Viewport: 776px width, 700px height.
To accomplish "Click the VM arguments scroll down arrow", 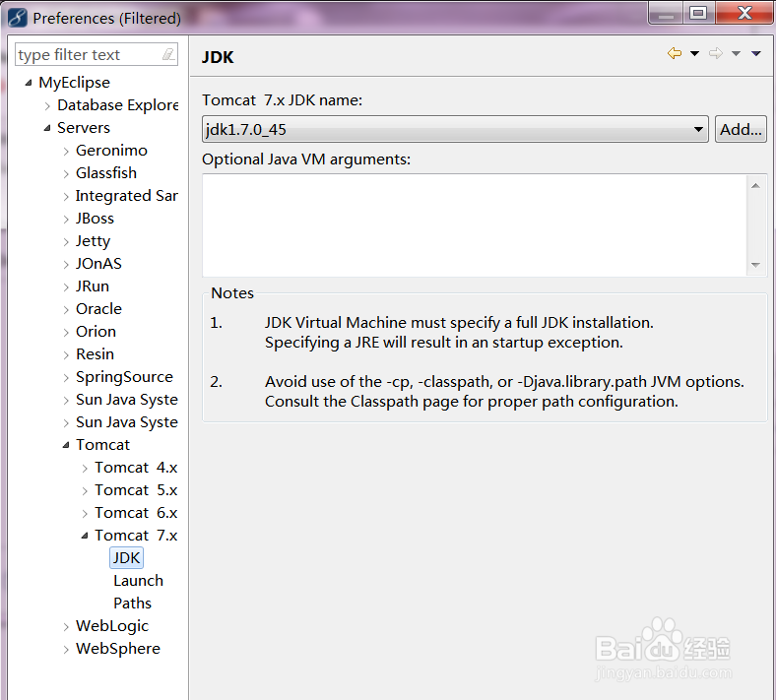I will 755,265.
